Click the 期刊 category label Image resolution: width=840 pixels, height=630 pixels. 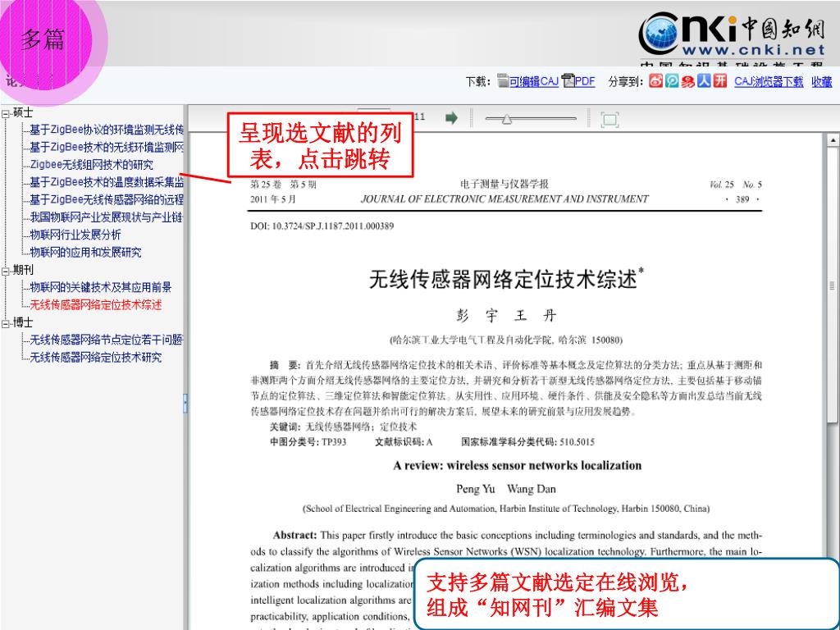(x=23, y=271)
